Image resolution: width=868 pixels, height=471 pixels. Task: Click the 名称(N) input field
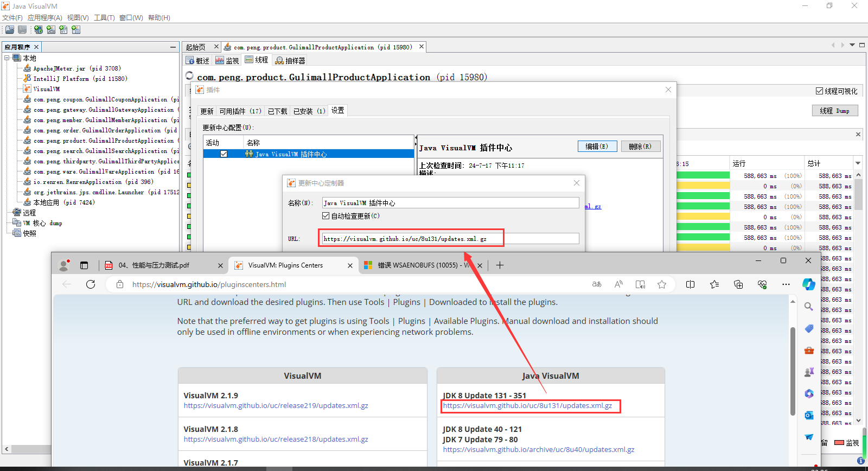pyautogui.click(x=450, y=203)
